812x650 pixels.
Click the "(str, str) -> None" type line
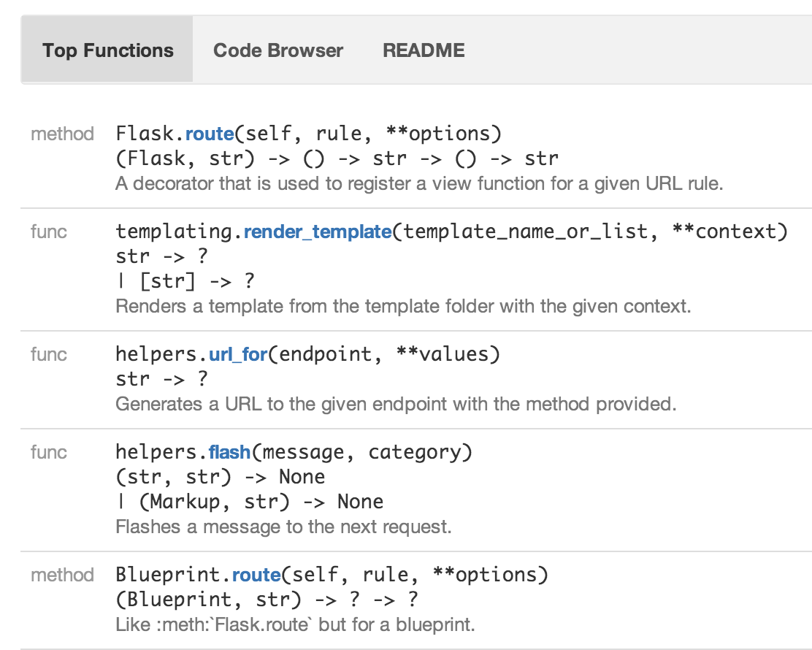[220, 477]
